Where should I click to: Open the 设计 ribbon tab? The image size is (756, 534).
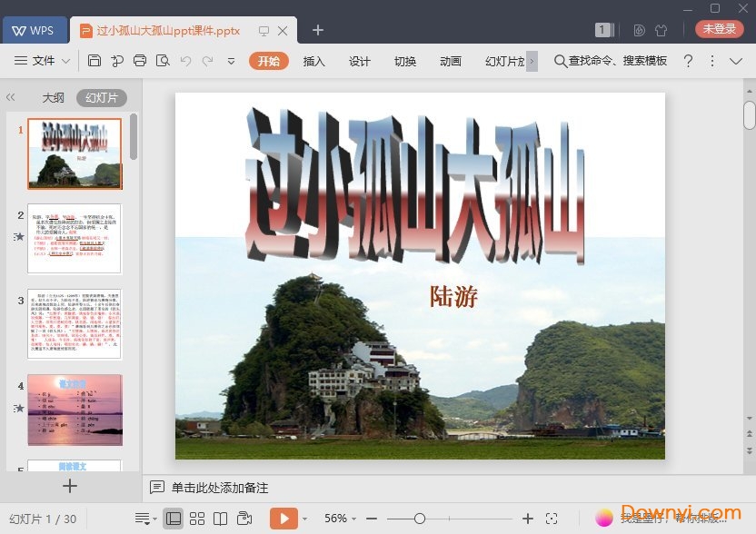(359, 61)
